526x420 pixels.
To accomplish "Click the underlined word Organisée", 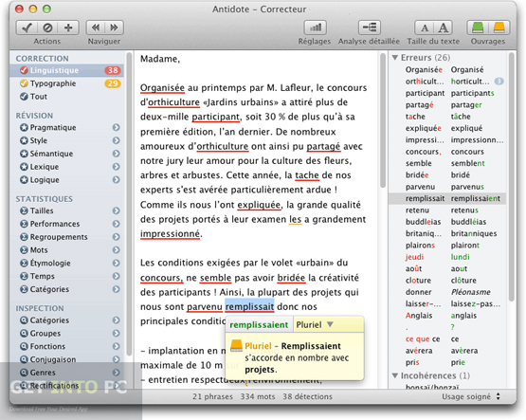I will tap(162, 88).
